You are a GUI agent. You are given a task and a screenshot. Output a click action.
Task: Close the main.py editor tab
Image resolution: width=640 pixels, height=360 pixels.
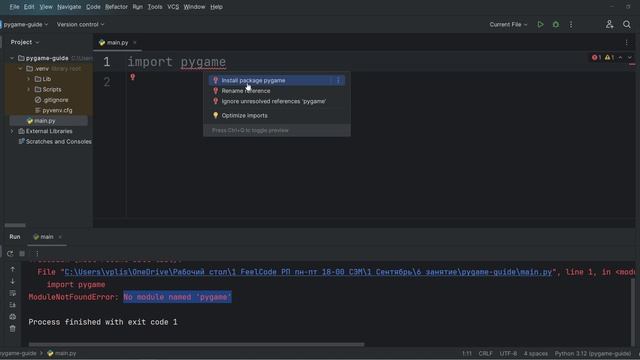click(x=135, y=42)
